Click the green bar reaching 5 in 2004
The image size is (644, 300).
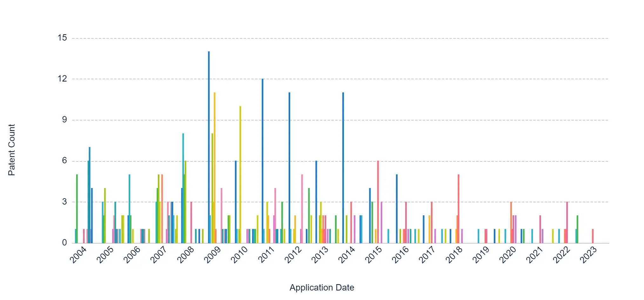point(77,209)
